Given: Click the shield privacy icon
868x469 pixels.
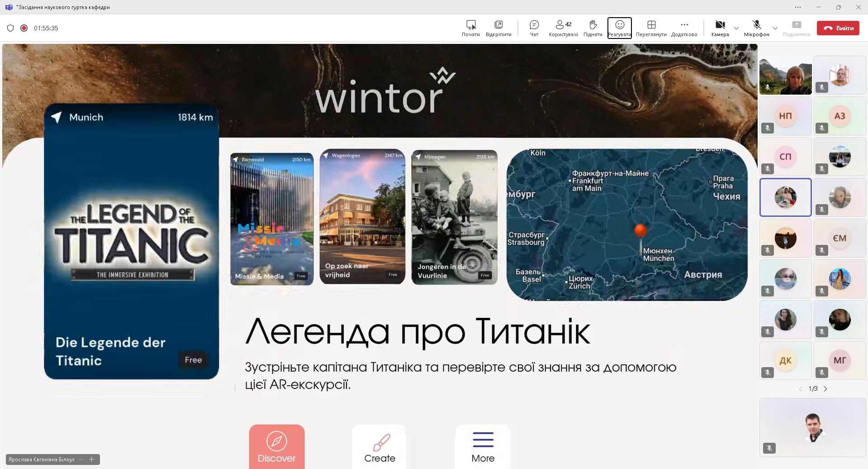Looking at the screenshot, I should click(x=10, y=28).
